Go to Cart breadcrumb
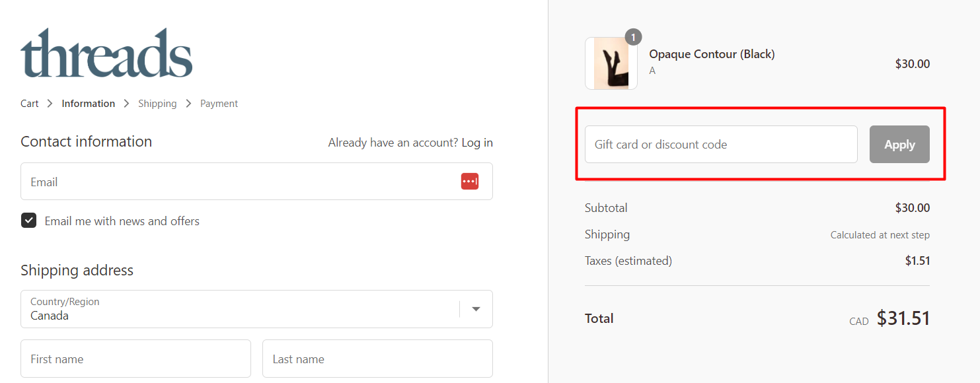The image size is (980, 383). [x=30, y=104]
